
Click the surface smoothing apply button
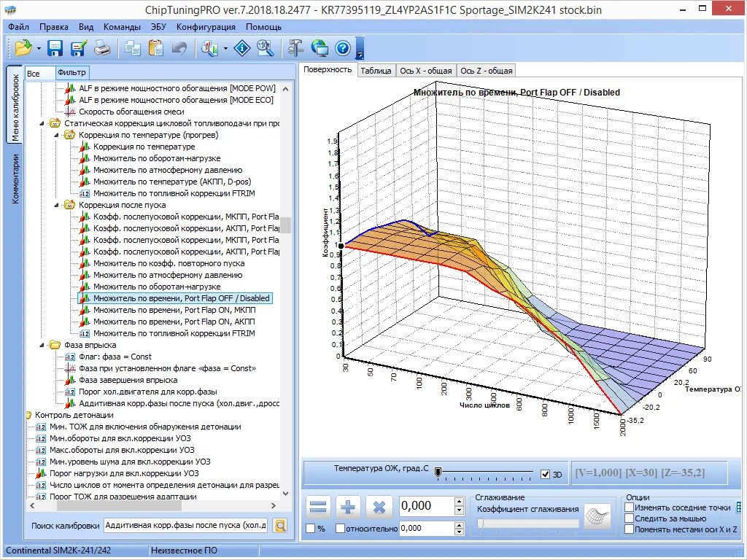click(x=597, y=516)
